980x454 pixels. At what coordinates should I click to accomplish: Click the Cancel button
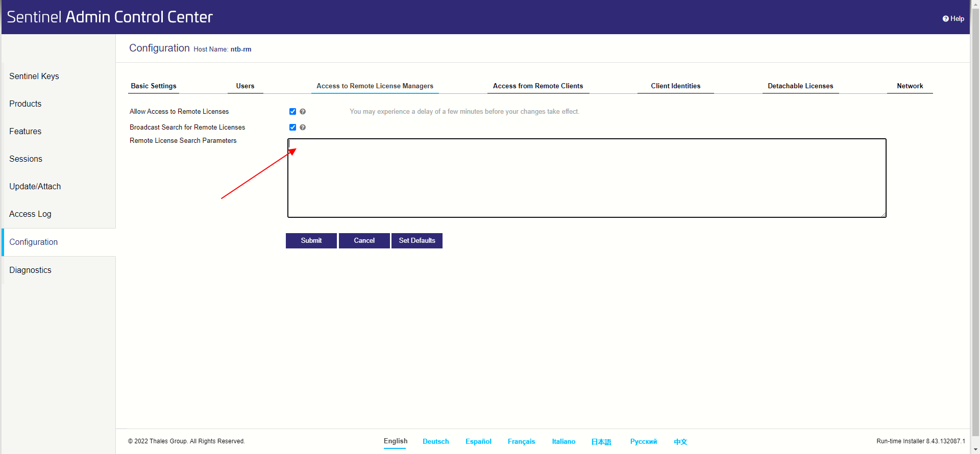coord(364,241)
